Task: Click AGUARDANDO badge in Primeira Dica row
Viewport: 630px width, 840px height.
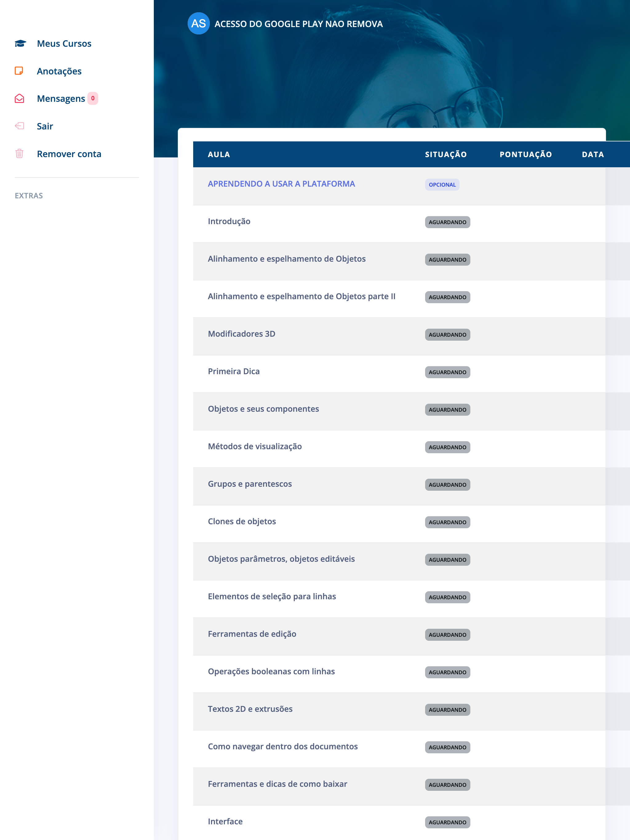Action: coord(447,372)
